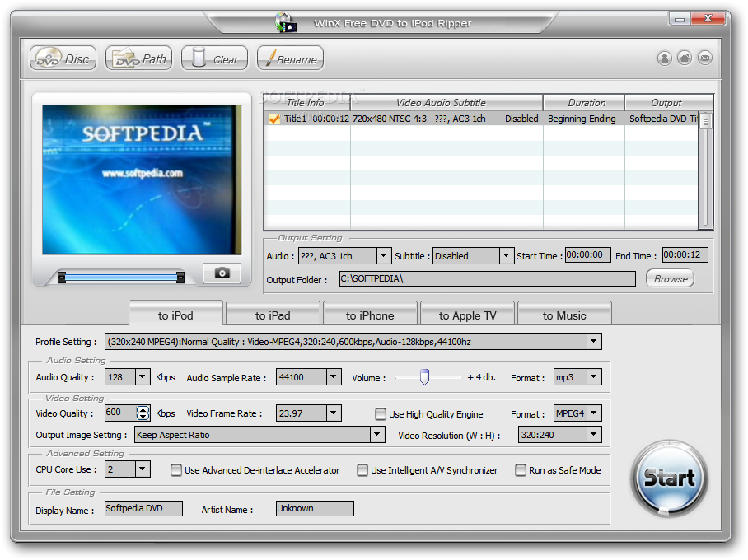Click the big Start button

(669, 478)
